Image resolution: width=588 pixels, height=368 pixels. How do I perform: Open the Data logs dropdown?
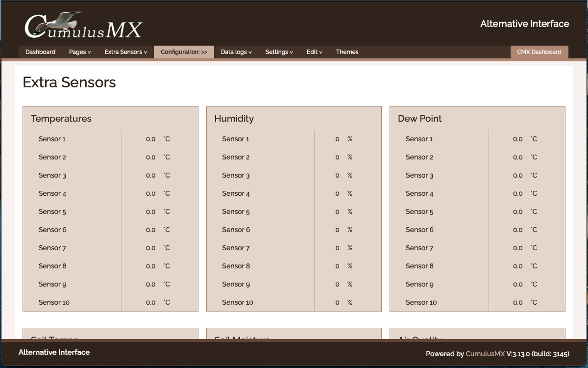click(x=236, y=52)
